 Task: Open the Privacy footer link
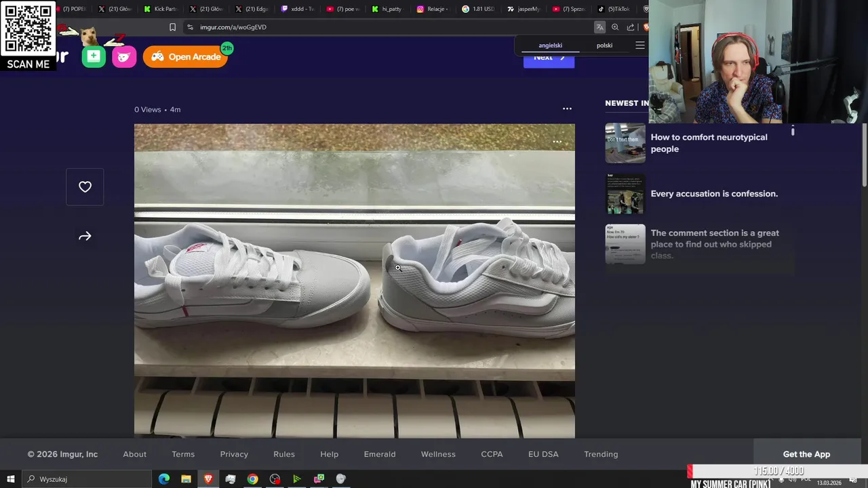pos(234,454)
